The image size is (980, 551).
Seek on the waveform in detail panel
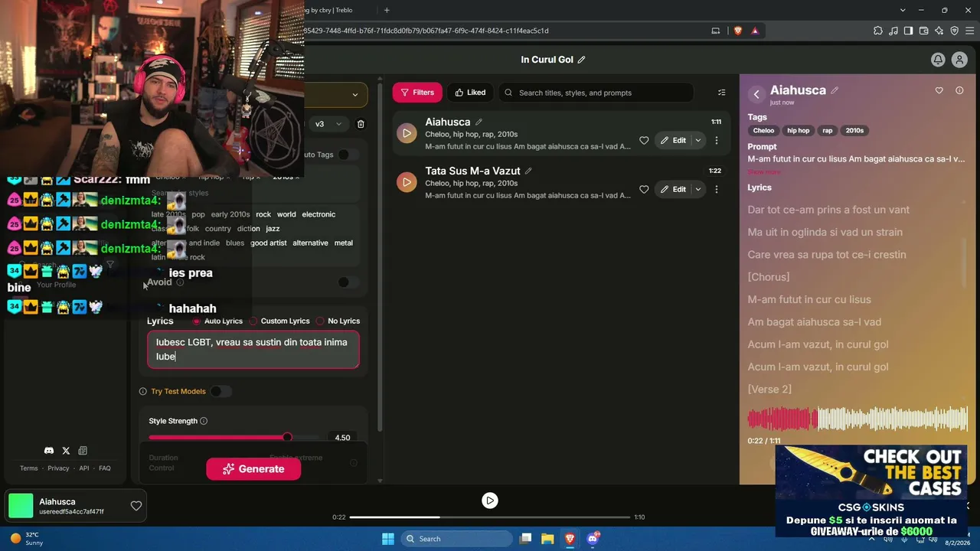tap(857, 419)
